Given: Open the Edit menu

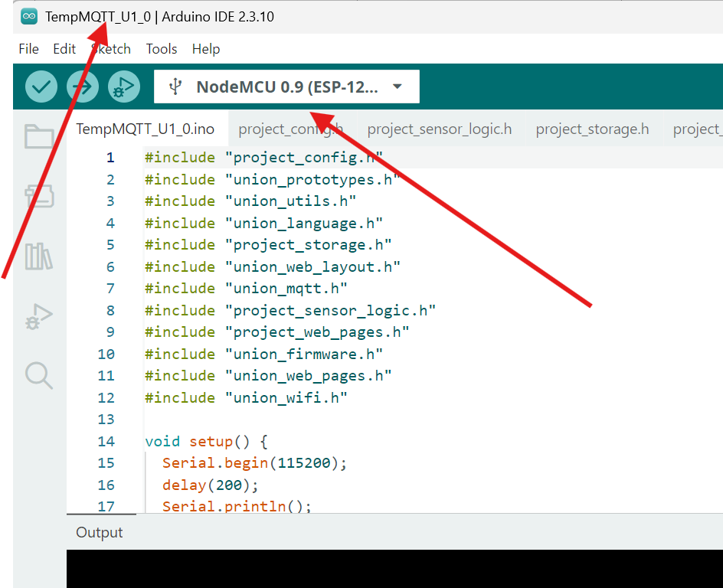Looking at the screenshot, I should [x=64, y=49].
